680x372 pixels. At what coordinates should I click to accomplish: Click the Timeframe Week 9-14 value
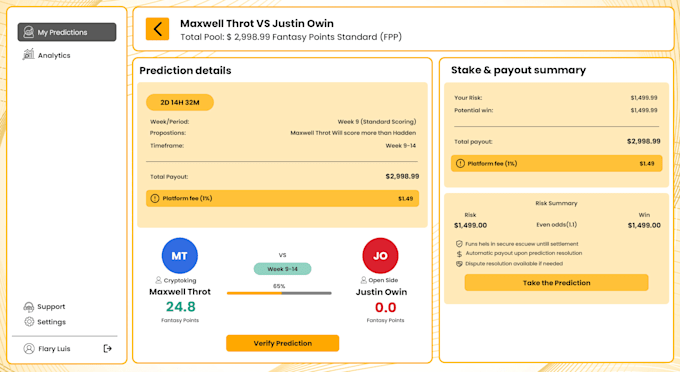(x=401, y=146)
